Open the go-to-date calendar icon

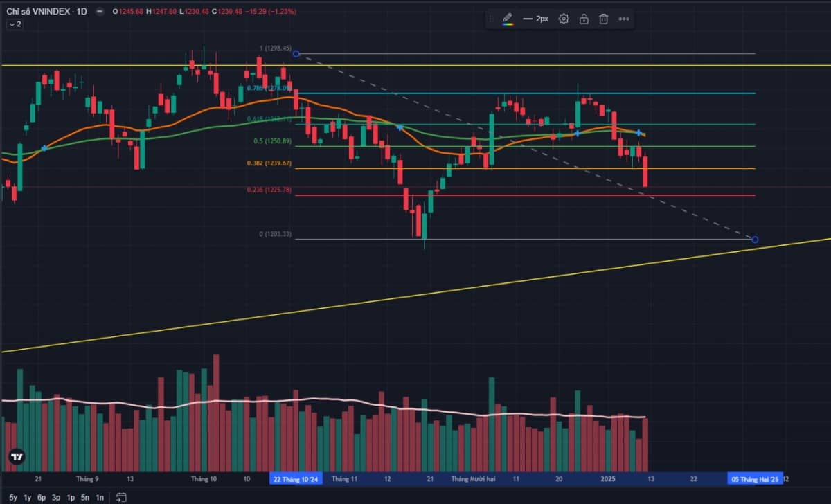pos(121,497)
